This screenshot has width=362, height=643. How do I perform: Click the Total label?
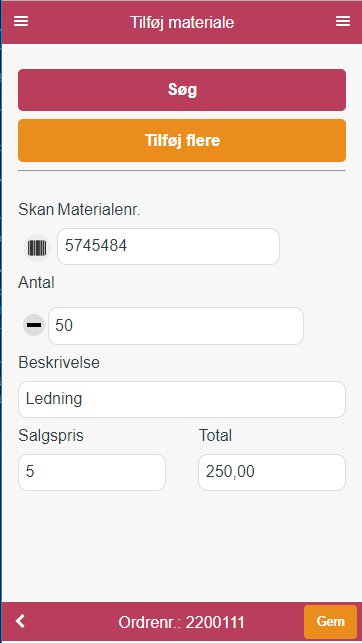coord(215,436)
